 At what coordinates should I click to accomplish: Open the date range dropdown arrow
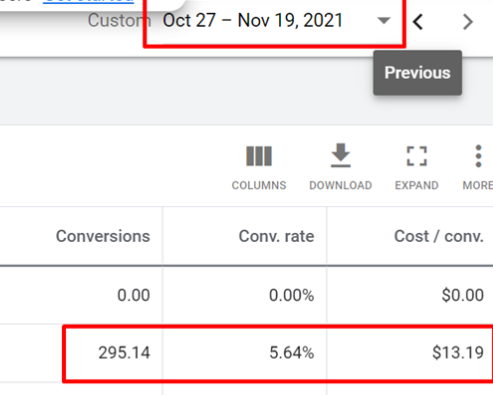(x=384, y=21)
